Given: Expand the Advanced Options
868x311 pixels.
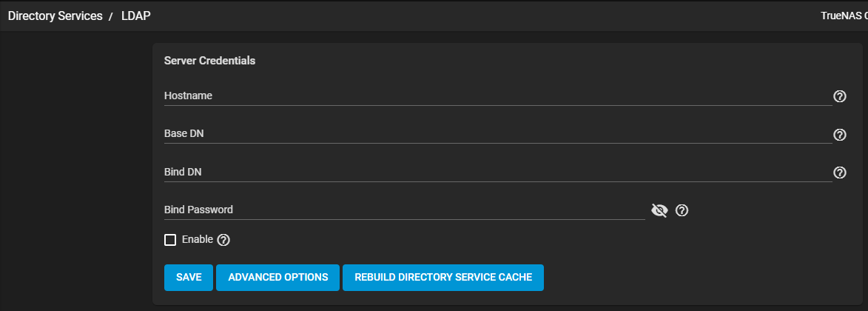Looking at the screenshot, I should (277, 277).
